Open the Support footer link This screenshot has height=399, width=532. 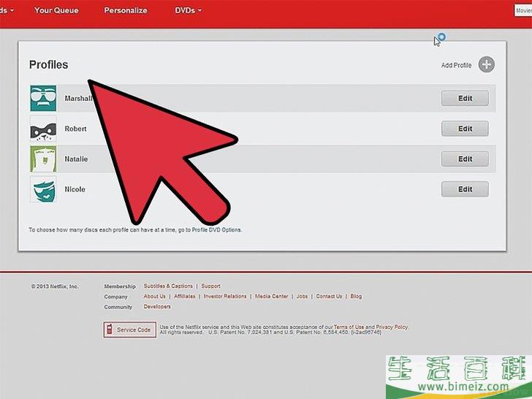coord(210,286)
